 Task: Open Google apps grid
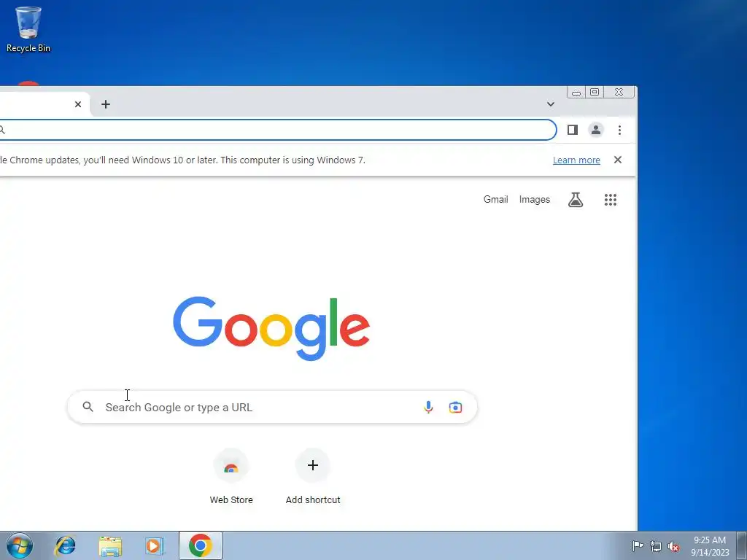tap(611, 200)
